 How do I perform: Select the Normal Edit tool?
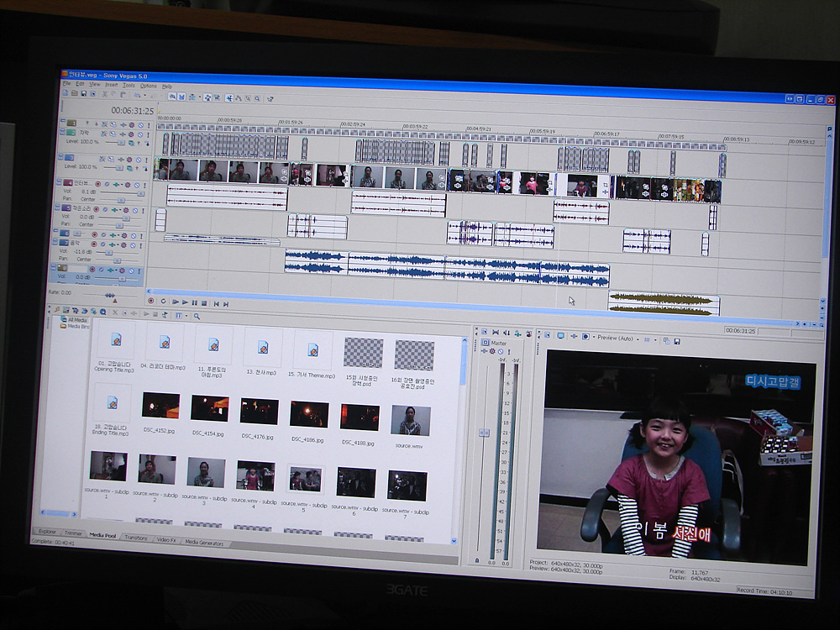point(229,98)
